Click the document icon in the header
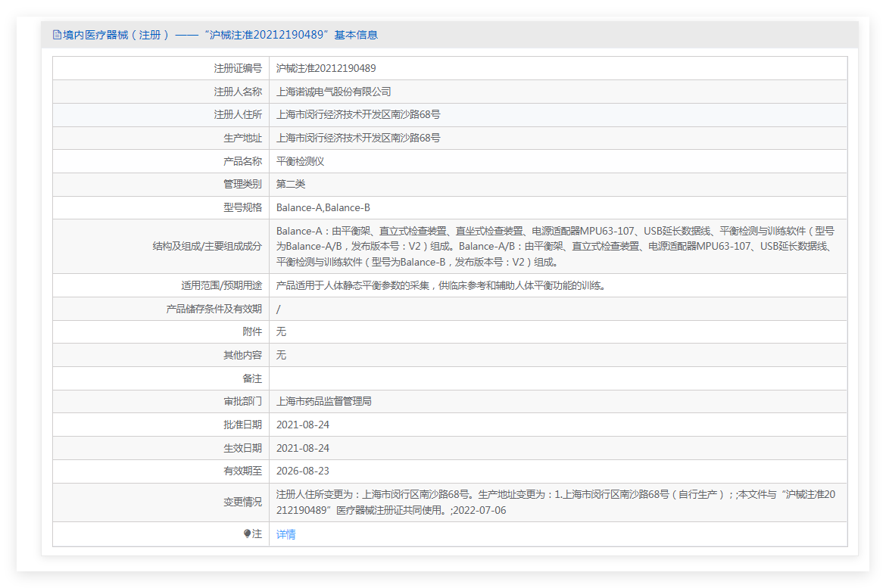 click(57, 35)
